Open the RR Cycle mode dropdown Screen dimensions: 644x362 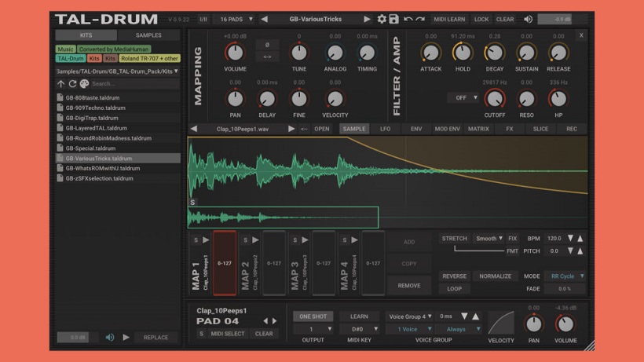pyautogui.click(x=565, y=276)
